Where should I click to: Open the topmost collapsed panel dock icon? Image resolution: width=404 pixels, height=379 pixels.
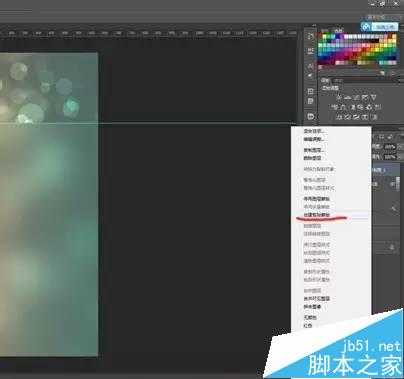(x=310, y=36)
